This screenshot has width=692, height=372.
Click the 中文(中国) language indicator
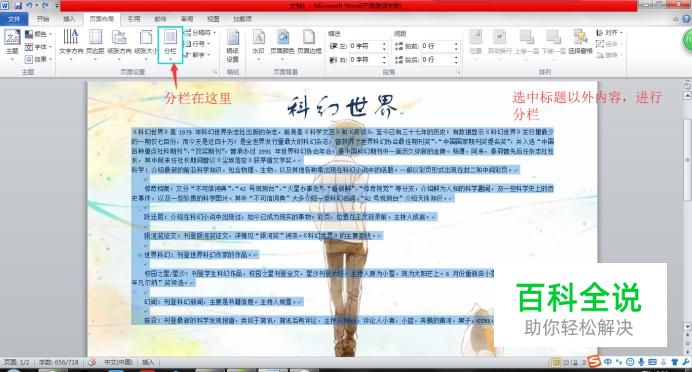(x=118, y=362)
